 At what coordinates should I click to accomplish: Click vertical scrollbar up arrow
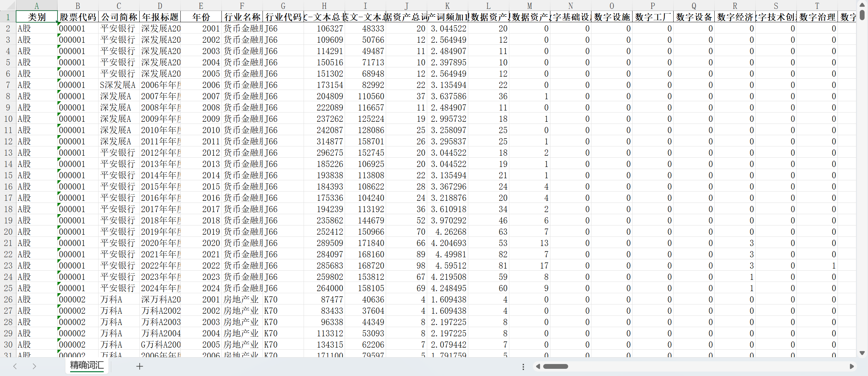coord(862,4)
